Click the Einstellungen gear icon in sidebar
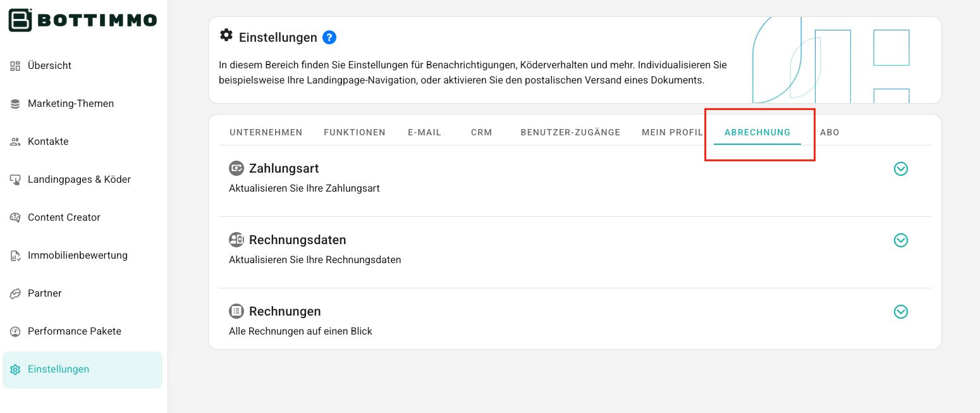Viewport: 980px width, 413px height. coord(15,369)
